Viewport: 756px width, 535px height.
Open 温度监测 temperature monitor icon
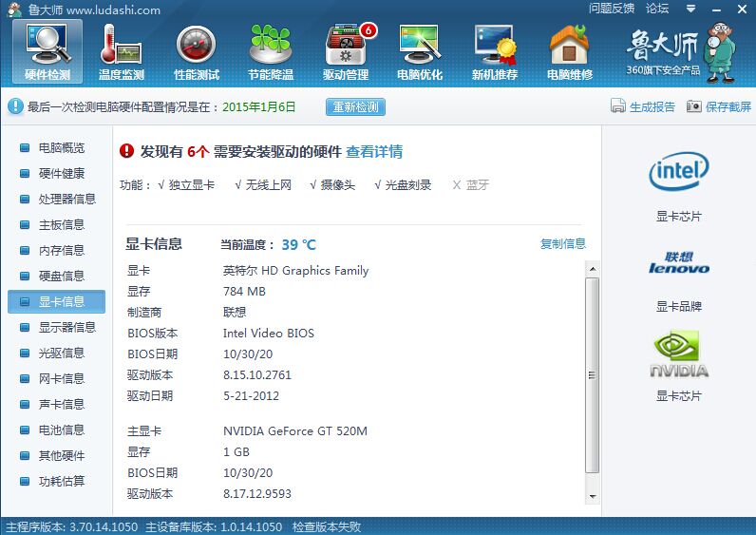(x=122, y=51)
